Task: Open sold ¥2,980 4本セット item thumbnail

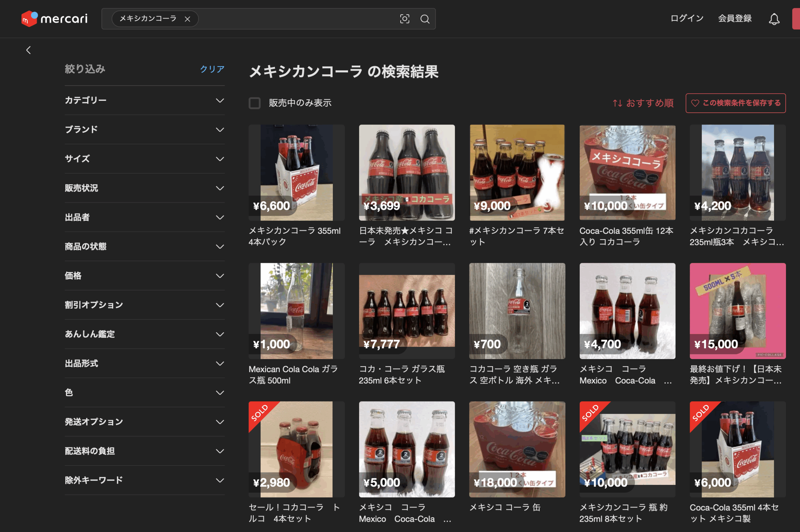Action: point(297,449)
